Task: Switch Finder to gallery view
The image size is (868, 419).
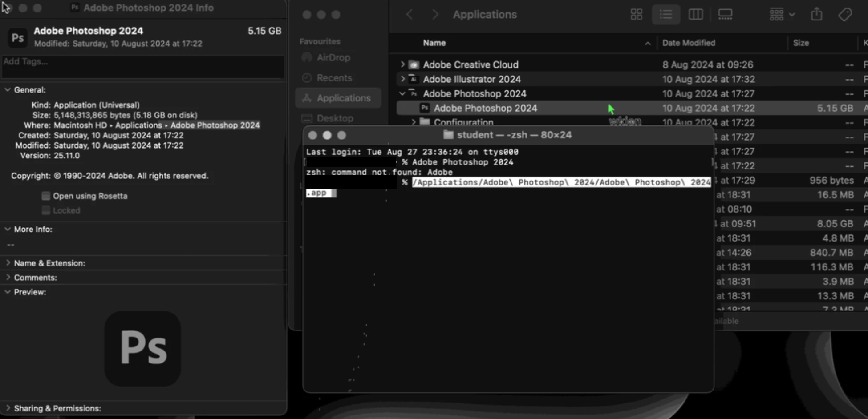Action: (x=725, y=15)
